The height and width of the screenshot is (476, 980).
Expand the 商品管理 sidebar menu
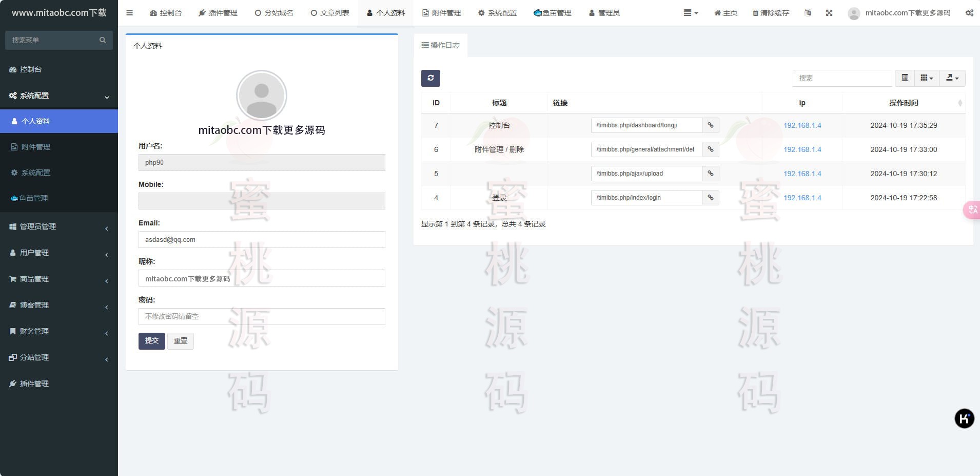58,279
